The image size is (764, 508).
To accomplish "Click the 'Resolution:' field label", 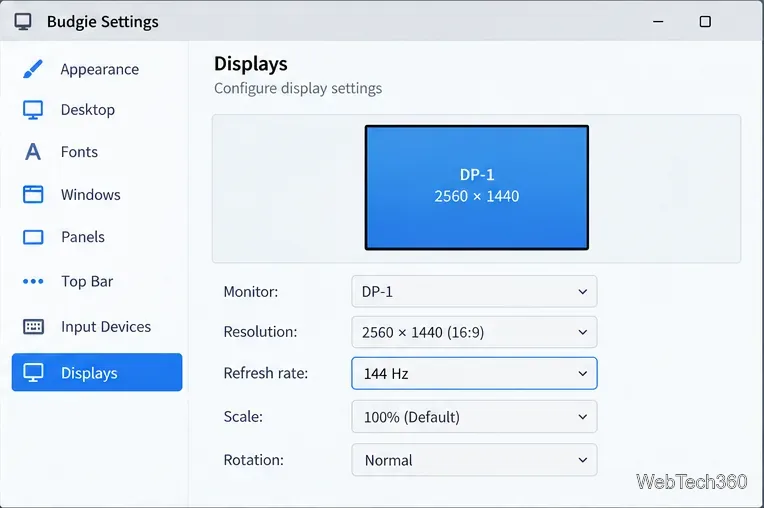I will tap(260, 332).
